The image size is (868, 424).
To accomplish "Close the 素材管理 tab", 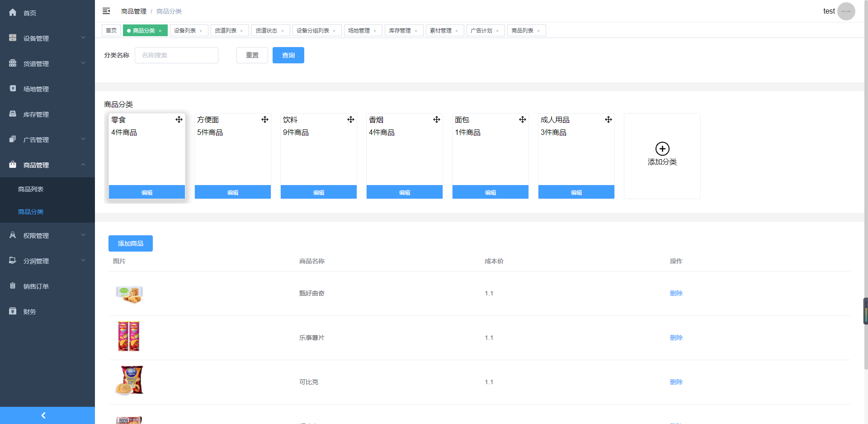I will [457, 31].
